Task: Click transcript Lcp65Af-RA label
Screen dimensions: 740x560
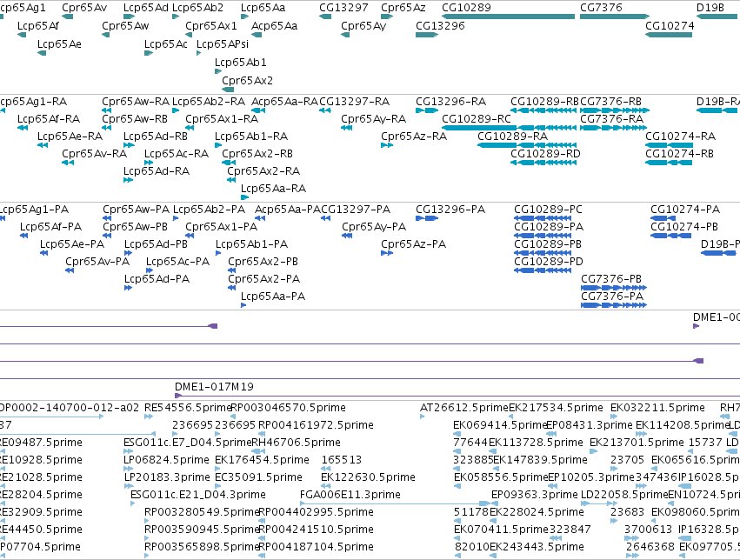Action: pos(49,119)
